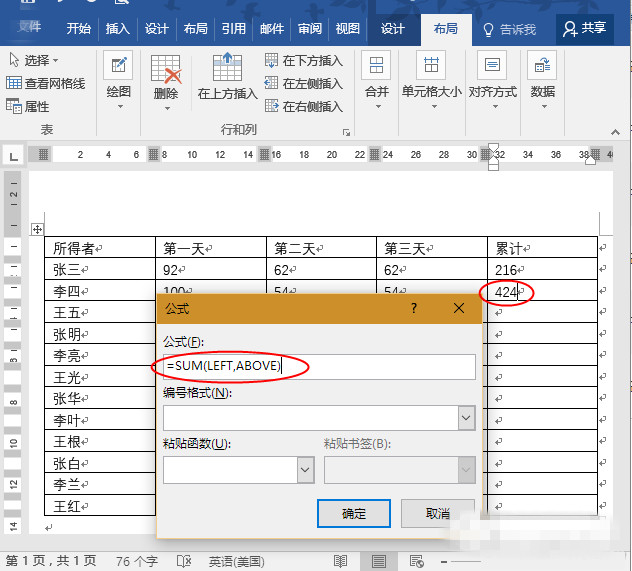Open the Insert (插入) ribbon tab
This screenshot has width=632, height=571.
(117, 28)
